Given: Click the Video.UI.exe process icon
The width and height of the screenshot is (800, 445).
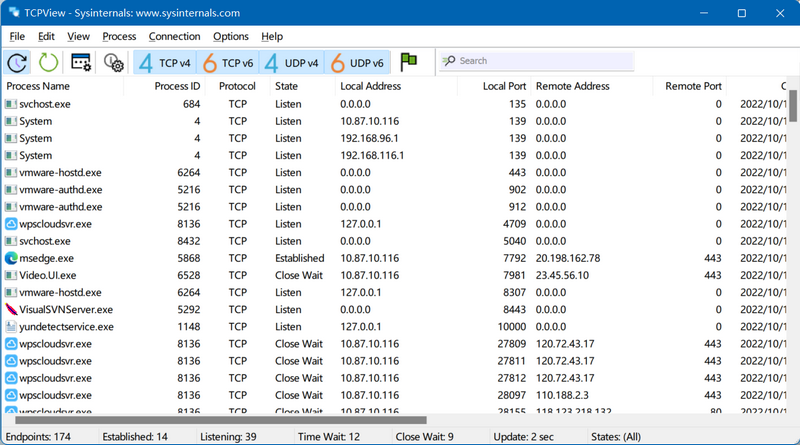Looking at the screenshot, I should pos(11,276).
